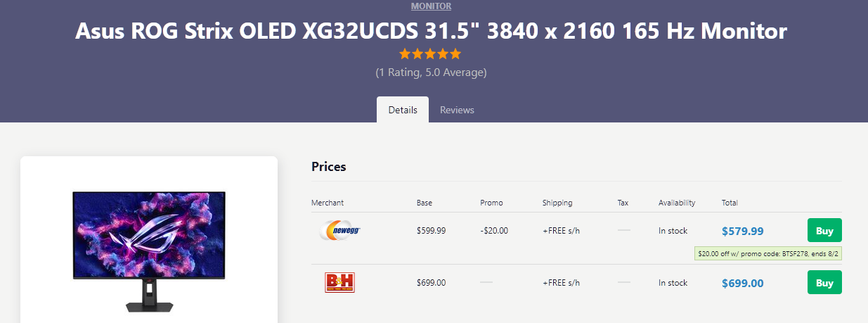Viewport: 868px width, 323px height.
Task: Open the MONITOR category link
Action: tap(431, 6)
